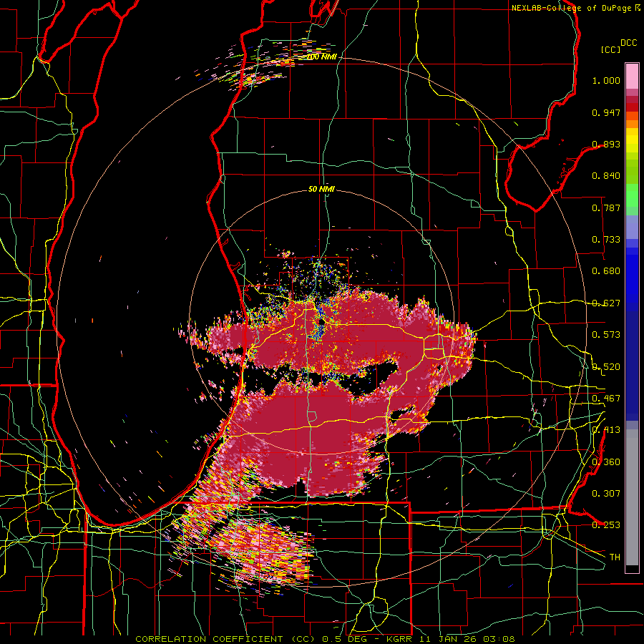Pick the bright green segment of the color bar

(x=632, y=195)
